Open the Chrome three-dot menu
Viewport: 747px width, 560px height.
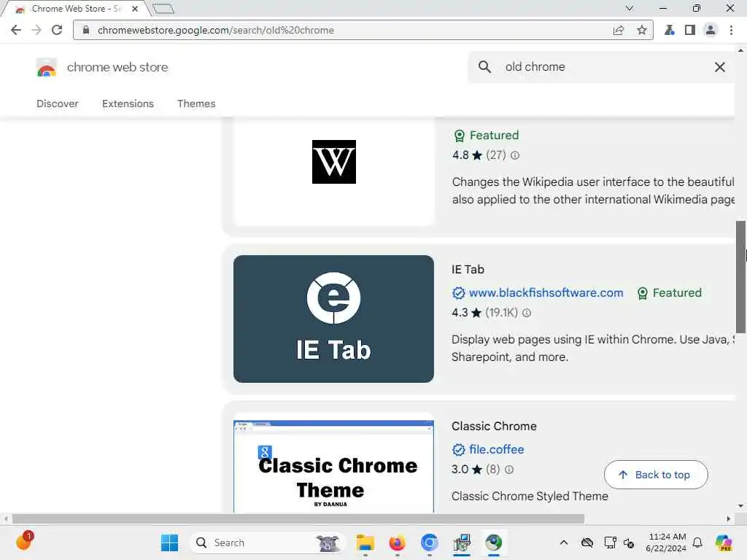click(731, 30)
